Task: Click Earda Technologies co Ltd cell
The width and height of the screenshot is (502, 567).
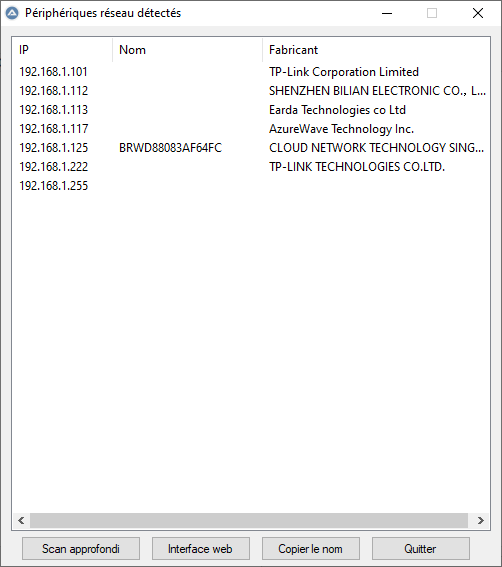Action: 337,110
